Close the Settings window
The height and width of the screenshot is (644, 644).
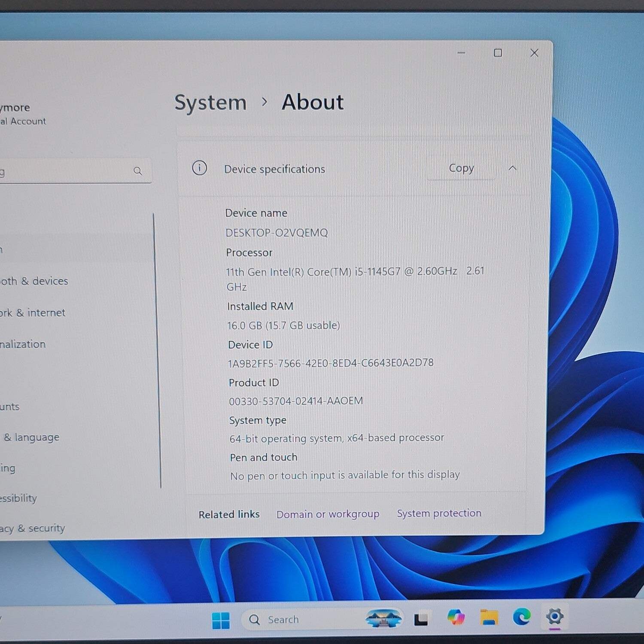[x=534, y=53]
